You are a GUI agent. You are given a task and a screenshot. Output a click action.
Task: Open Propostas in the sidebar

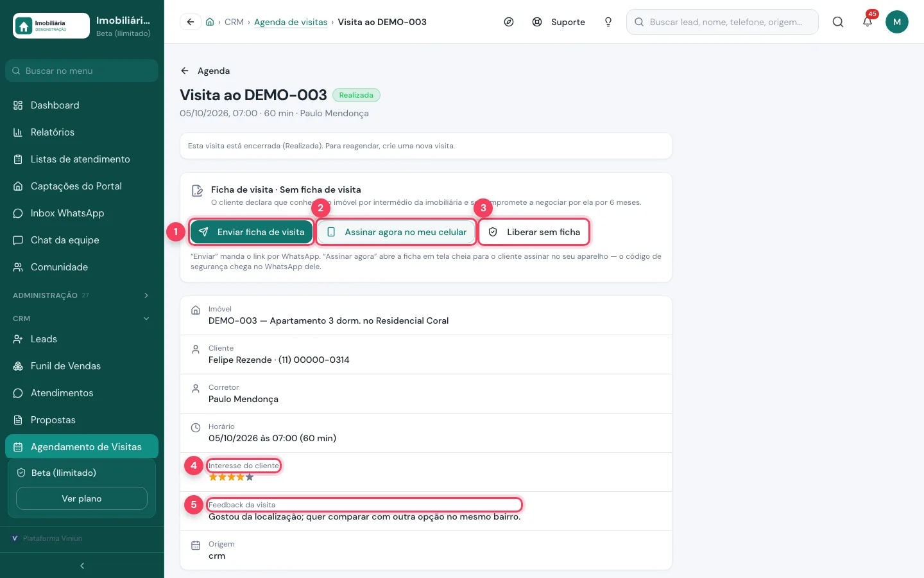click(81, 420)
